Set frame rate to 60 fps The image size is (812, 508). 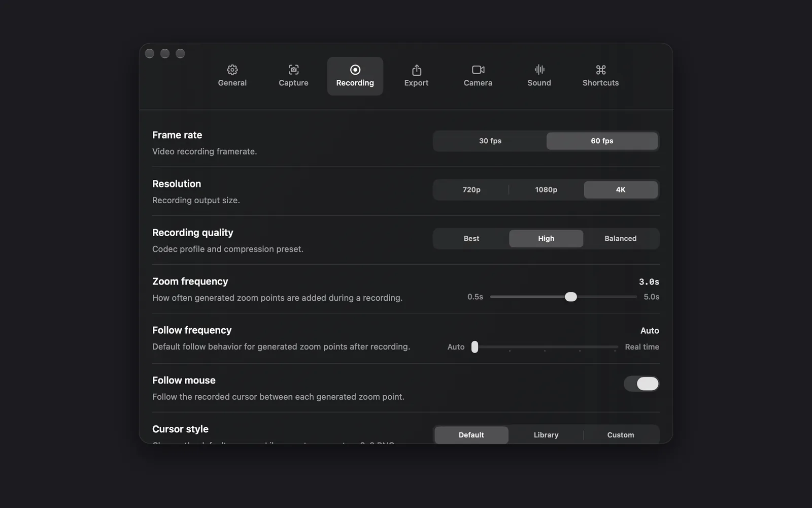click(602, 141)
